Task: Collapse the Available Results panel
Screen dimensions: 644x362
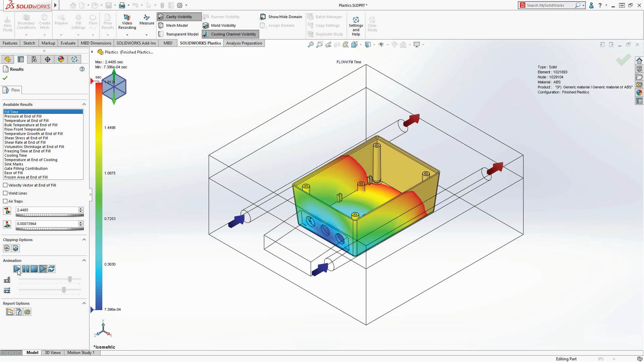Action: pos(84,104)
